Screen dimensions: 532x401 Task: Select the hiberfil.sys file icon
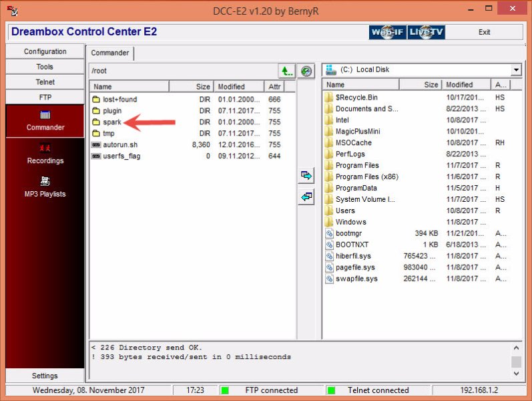tap(329, 256)
